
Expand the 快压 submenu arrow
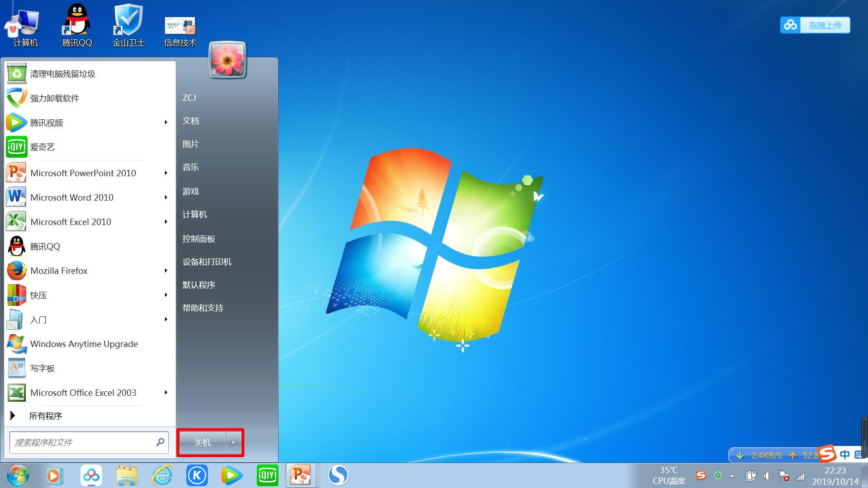[x=166, y=295]
